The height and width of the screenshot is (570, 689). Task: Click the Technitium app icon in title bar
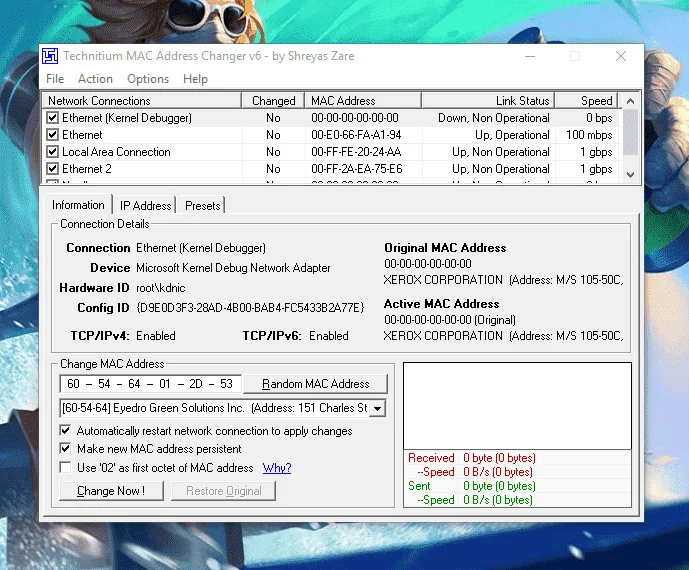[50, 56]
